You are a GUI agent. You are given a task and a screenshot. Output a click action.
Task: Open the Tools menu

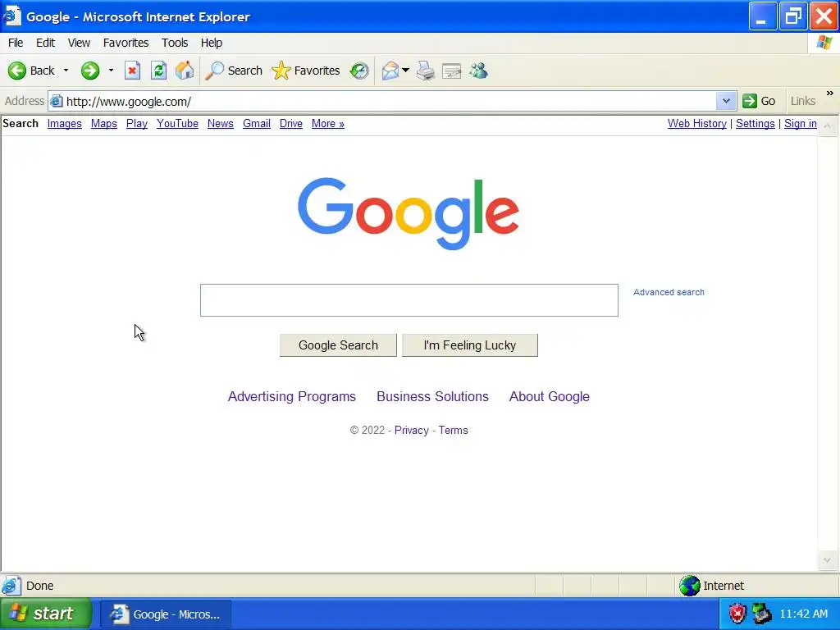click(x=175, y=43)
